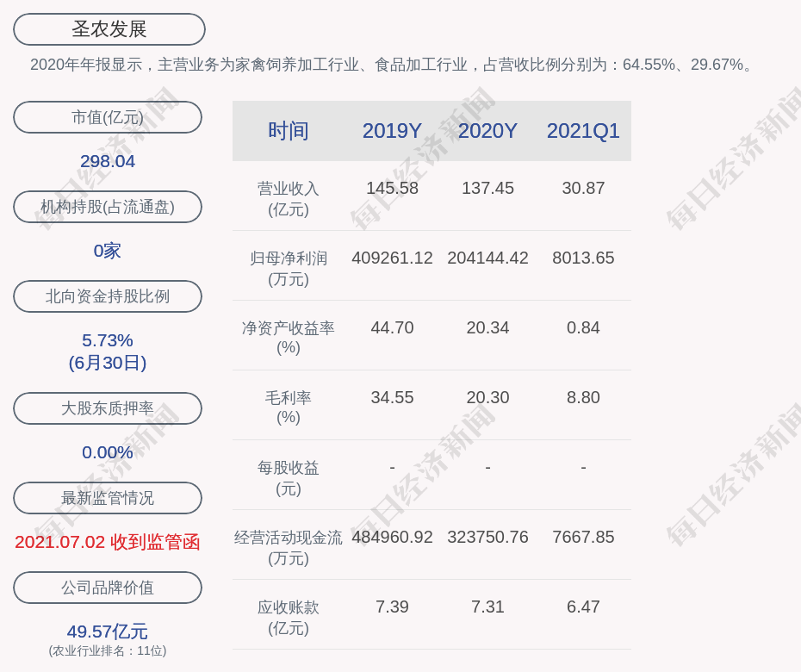The image size is (801, 672).
Task: Click the 经营活动现金流 row label
Action: tap(289, 547)
